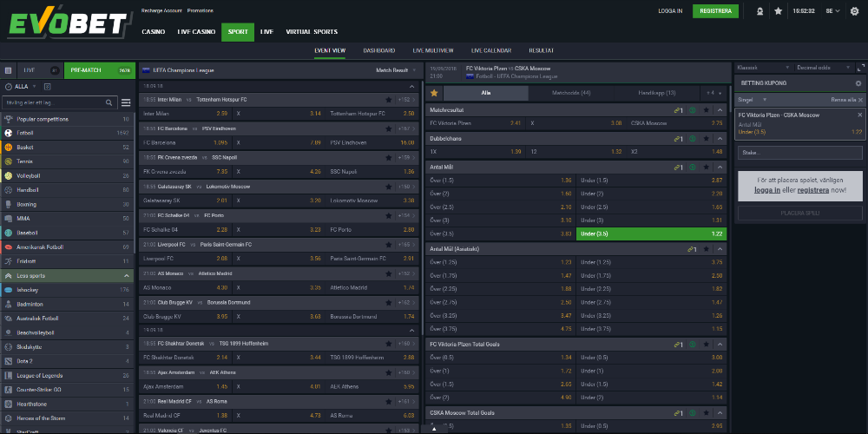Open sports list view menu icon
The height and width of the screenshot is (434, 868).
[x=126, y=102]
